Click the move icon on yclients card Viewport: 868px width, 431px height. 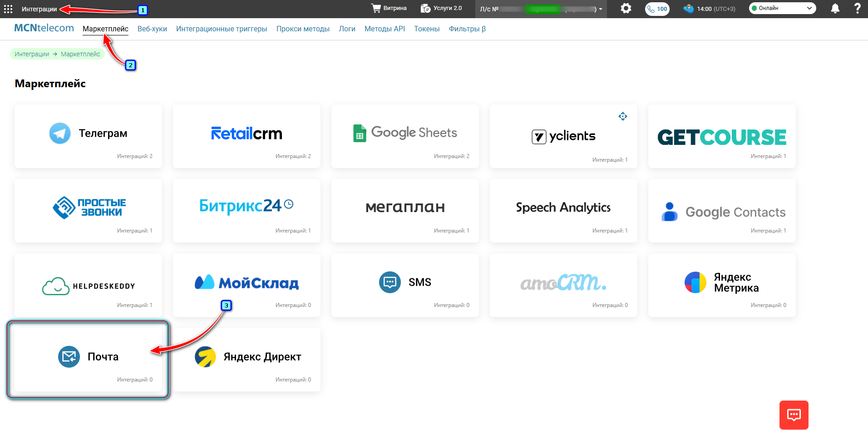pyautogui.click(x=622, y=116)
